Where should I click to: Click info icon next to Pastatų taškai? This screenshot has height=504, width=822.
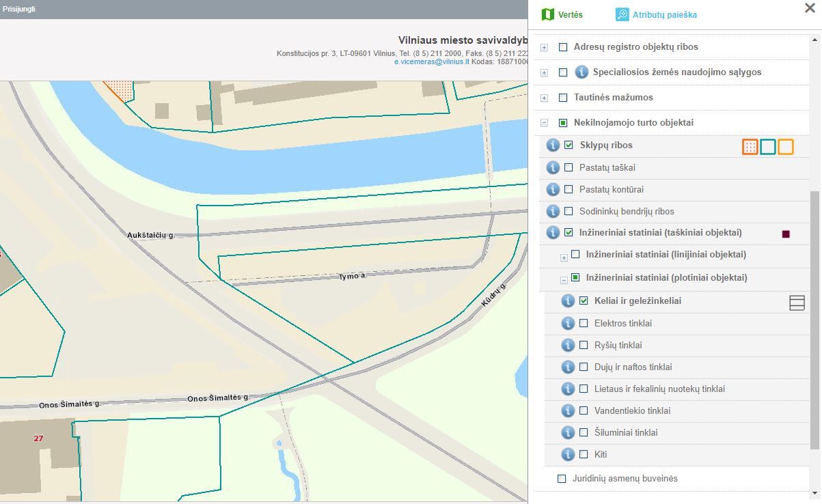[x=553, y=167]
